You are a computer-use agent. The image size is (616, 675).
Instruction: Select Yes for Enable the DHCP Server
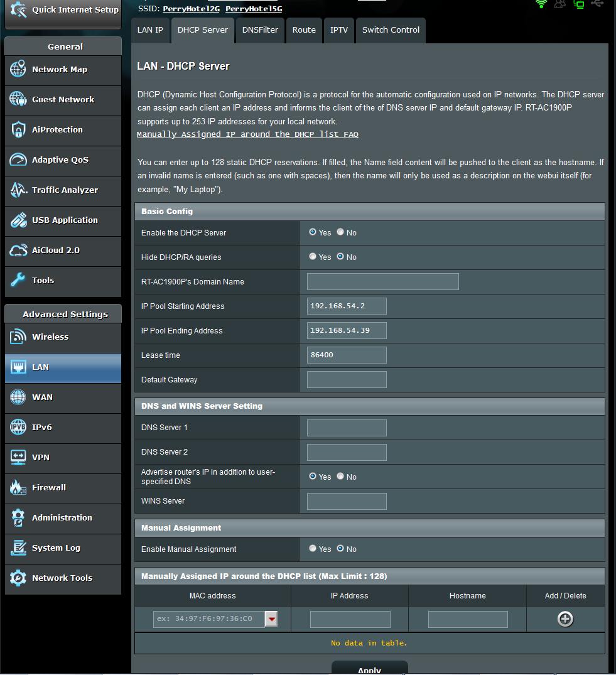point(313,232)
